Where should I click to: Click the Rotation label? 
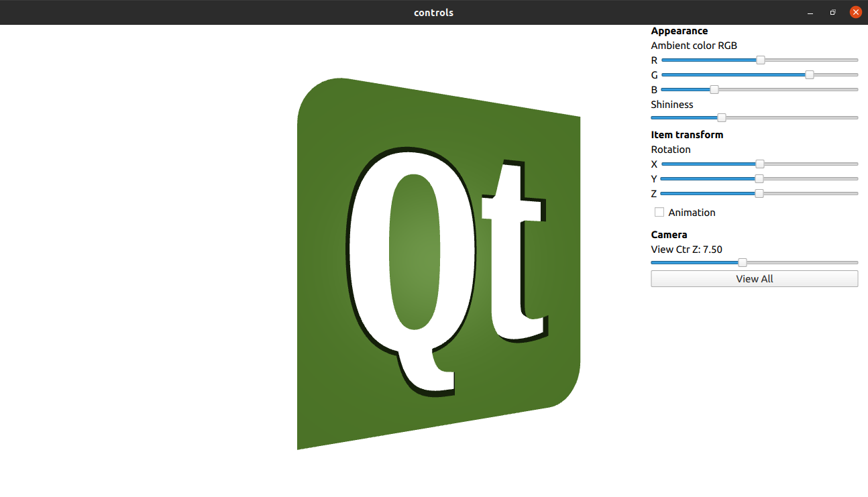671,150
